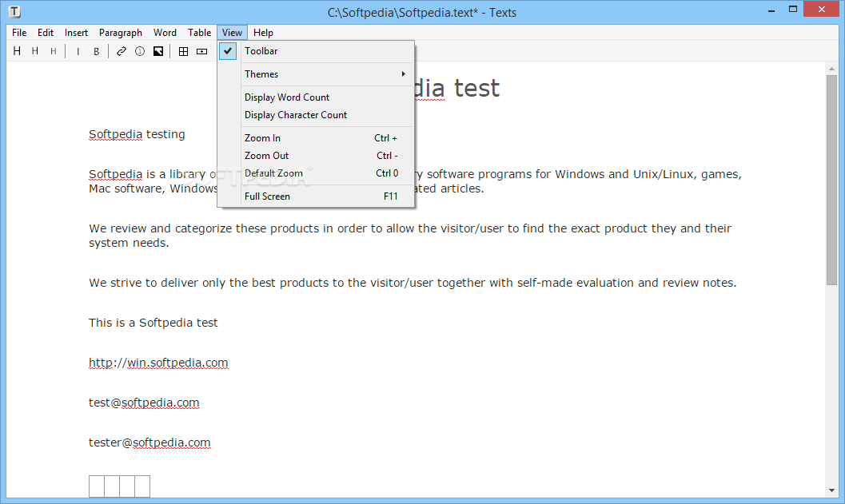Apply Heading 2 with the medium H icon
Screen dimensions: 845x504
pos(35,51)
